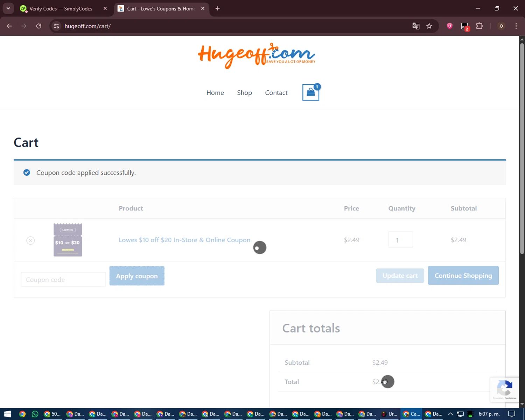The width and height of the screenshot is (525, 420).
Task: Open the active Ca... taskbar window
Action: pos(412,414)
